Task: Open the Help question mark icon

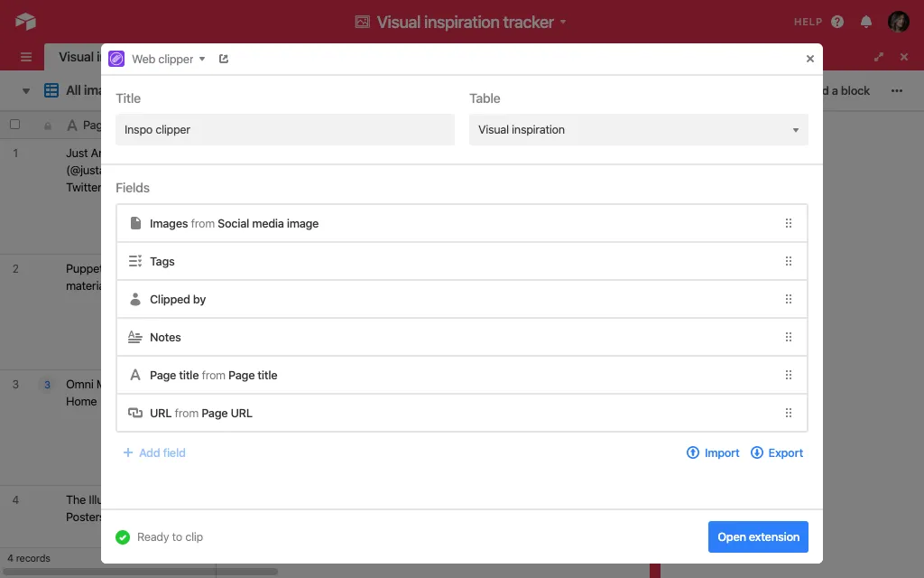Action: tap(837, 22)
